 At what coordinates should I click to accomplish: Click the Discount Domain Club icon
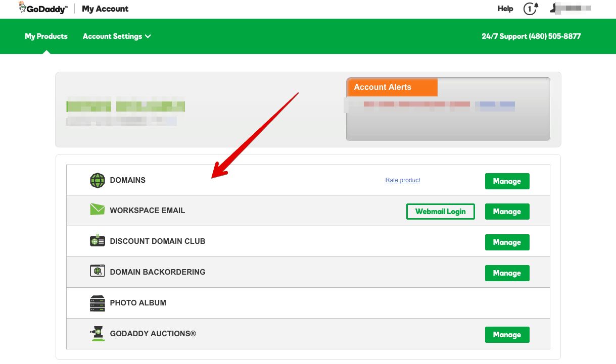point(98,241)
